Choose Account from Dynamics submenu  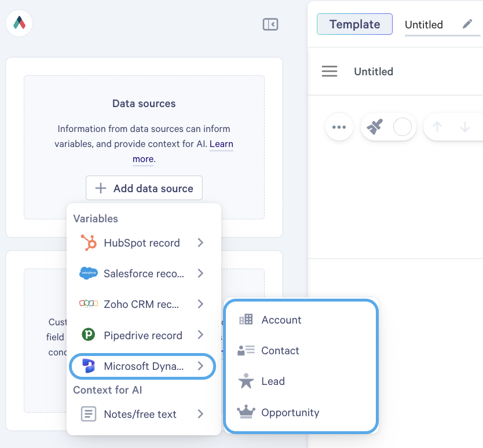301,320
